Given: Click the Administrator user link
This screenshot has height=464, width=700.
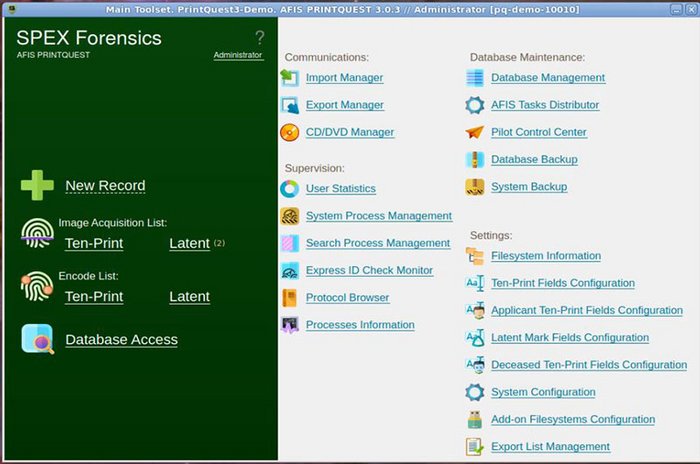Looking at the screenshot, I should click(238, 55).
